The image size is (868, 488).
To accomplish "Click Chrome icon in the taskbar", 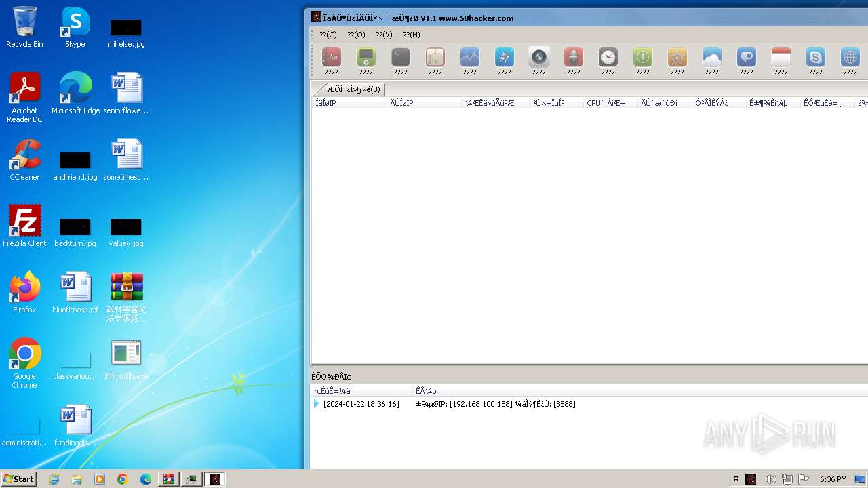I will click(123, 479).
